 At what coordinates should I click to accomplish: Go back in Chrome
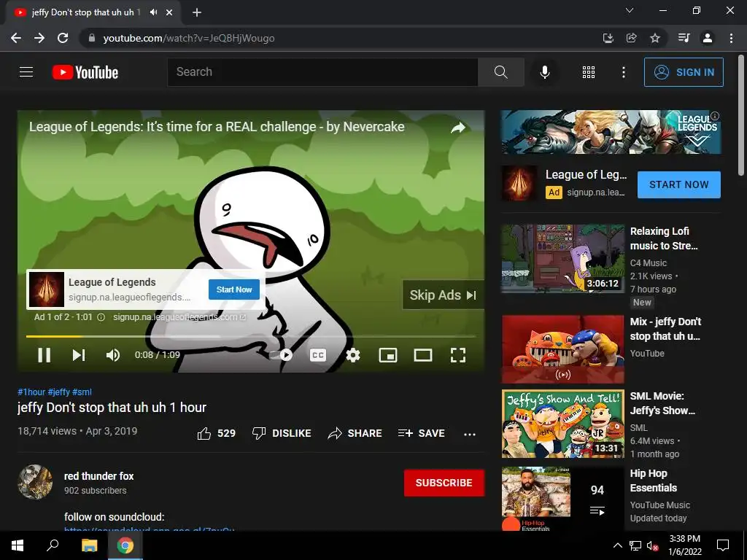[x=16, y=38]
